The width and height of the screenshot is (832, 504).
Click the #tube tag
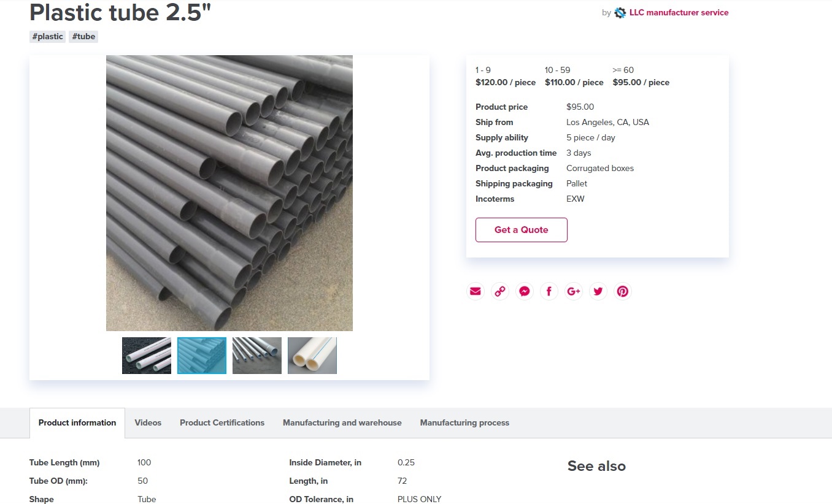pyautogui.click(x=83, y=36)
